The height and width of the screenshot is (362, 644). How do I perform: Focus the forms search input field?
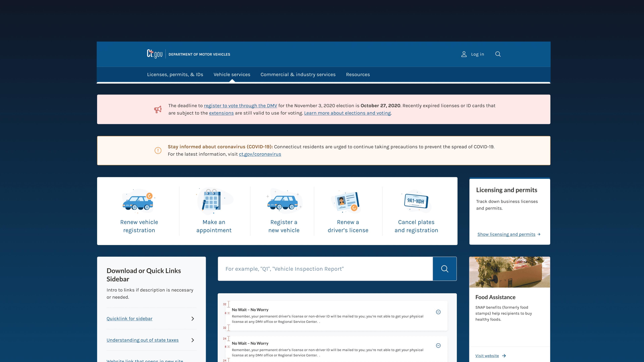coord(325,269)
